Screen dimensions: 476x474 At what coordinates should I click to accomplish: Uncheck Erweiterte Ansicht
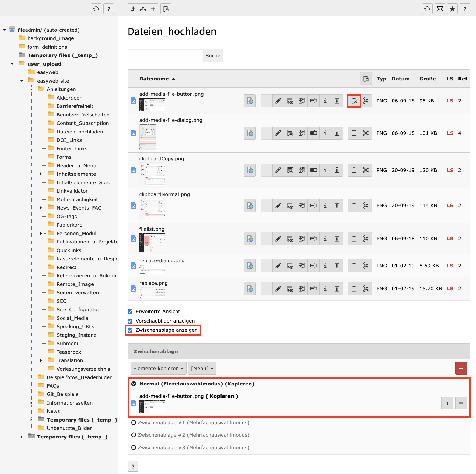pos(130,312)
